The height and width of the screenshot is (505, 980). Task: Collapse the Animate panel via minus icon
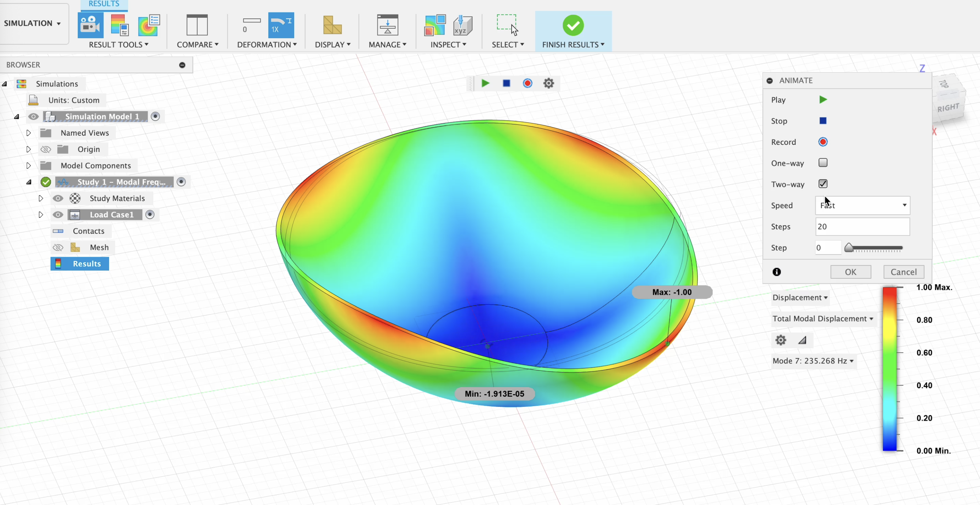tap(770, 81)
